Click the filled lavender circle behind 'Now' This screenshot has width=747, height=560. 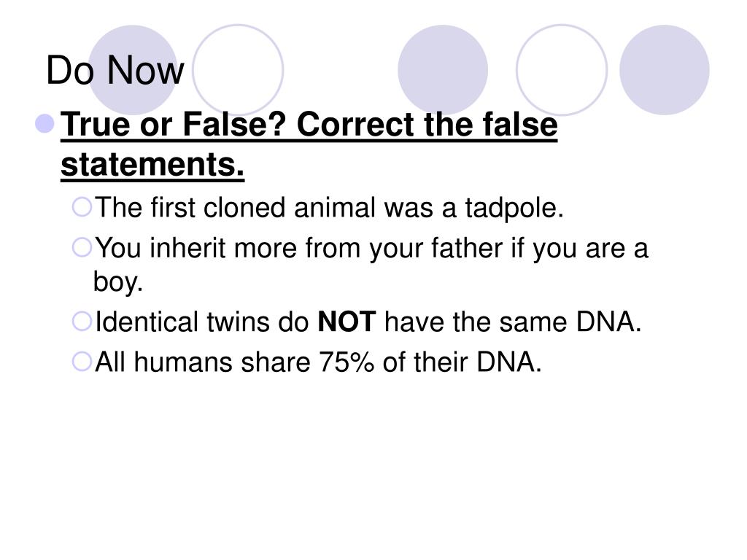(133, 69)
